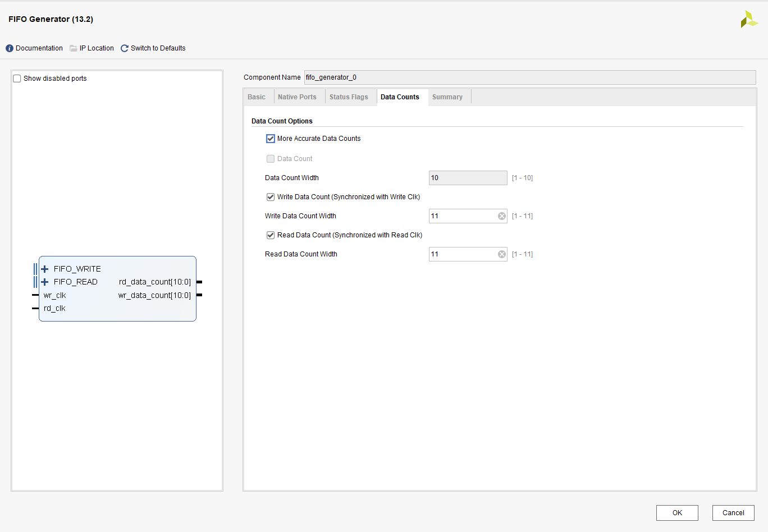Open the Native Ports tab

(x=297, y=97)
